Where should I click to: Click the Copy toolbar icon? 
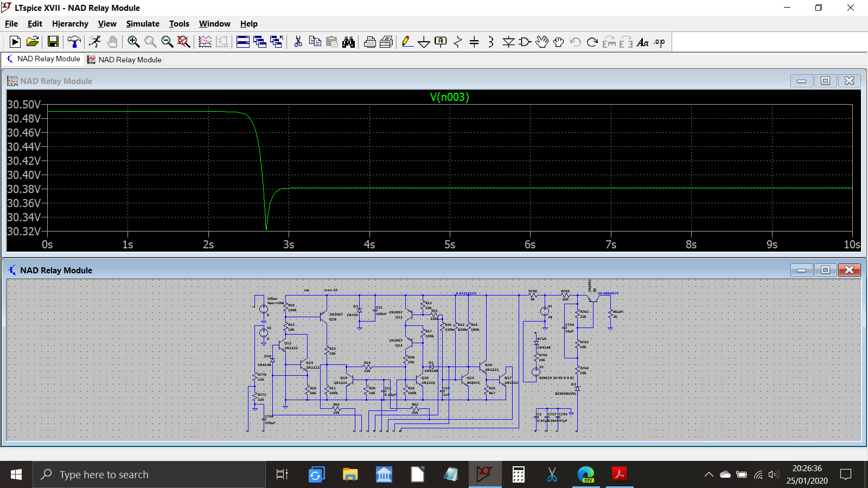pyautogui.click(x=315, y=42)
